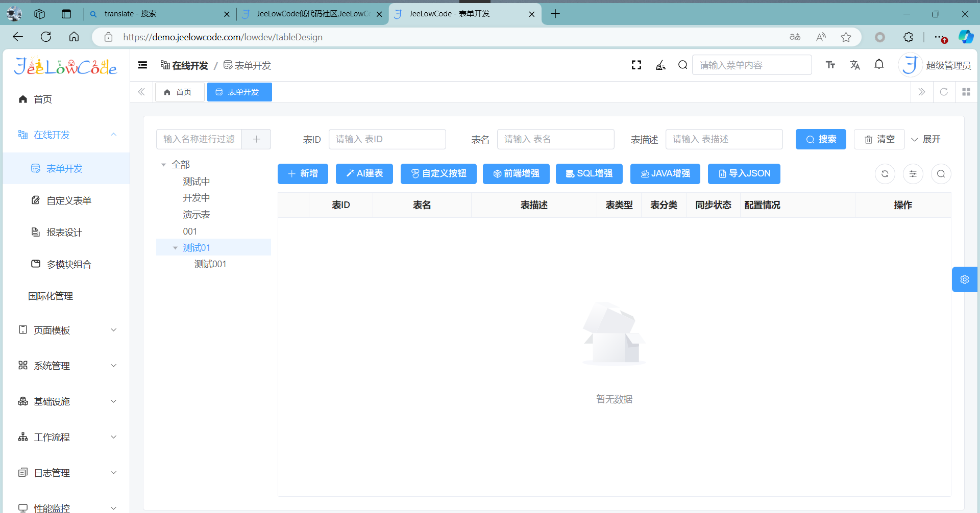Open the column settings icon above table
The height and width of the screenshot is (513, 980).
tap(913, 174)
